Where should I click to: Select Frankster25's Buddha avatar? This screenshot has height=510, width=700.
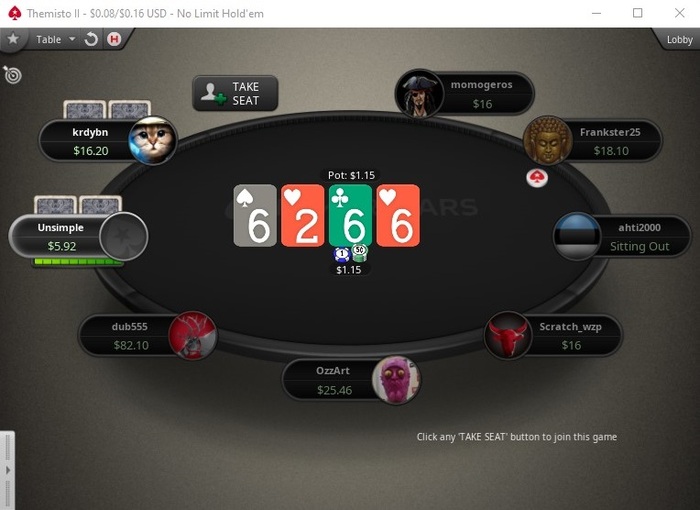coord(547,140)
